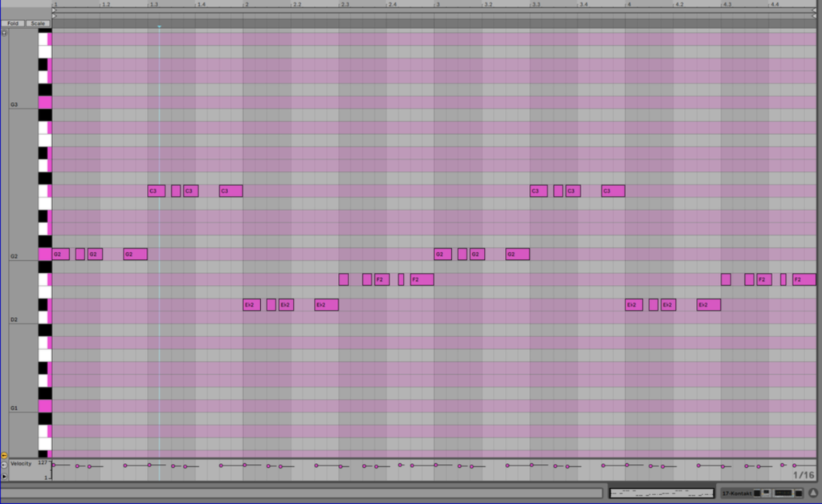The width and height of the screenshot is (822, 504).
Task: Click the yellow lane toggle above the Velocity lane
Action: [x=4, y=456]
